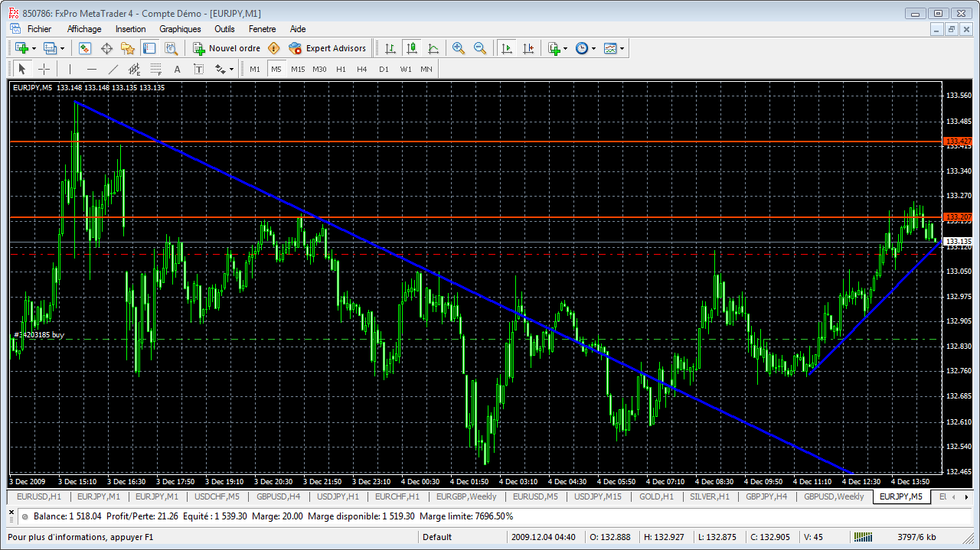The image size is (980, 550).
Task: Zoom out of the chart
Action: click(480, 48)
